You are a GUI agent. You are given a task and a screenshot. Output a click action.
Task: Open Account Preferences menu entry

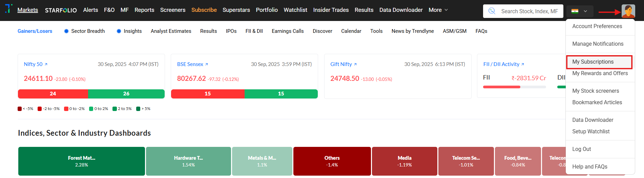[597, 26]
